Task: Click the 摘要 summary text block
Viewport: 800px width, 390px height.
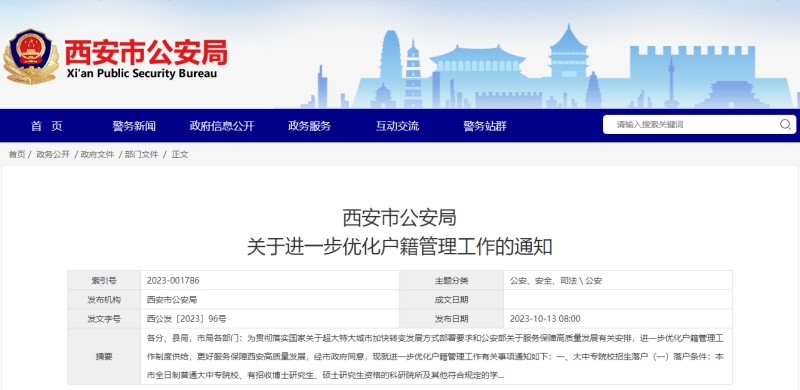Action: (436, 357)
